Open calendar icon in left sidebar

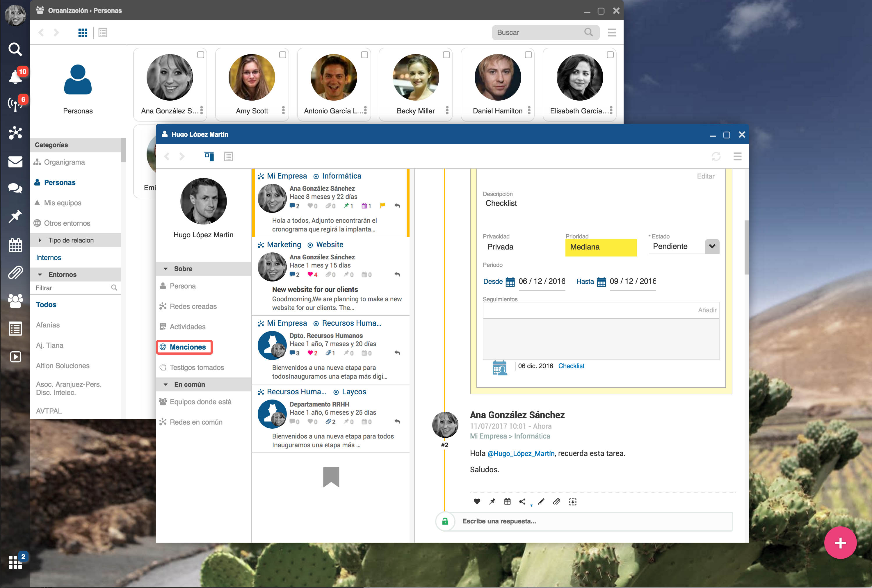click(x=15, y=245)
